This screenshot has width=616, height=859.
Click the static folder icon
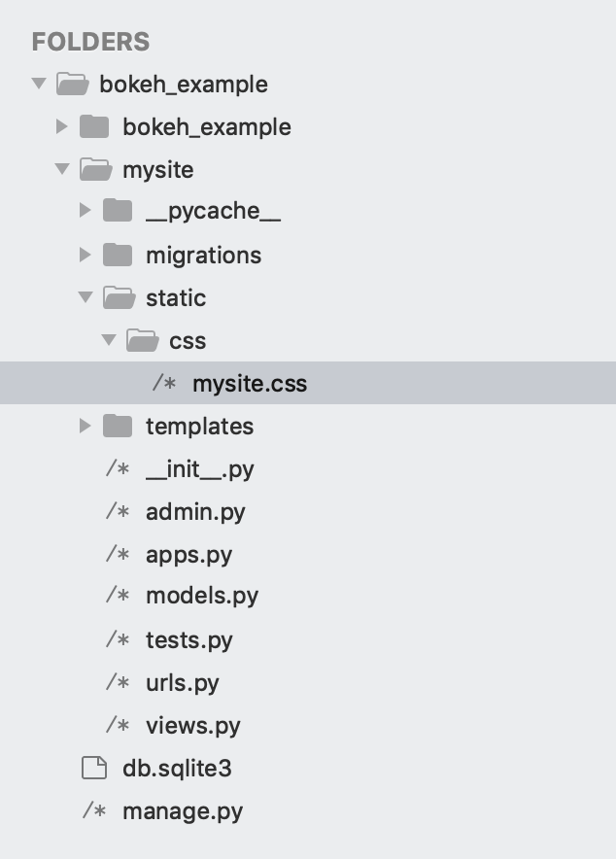[118, 297]
